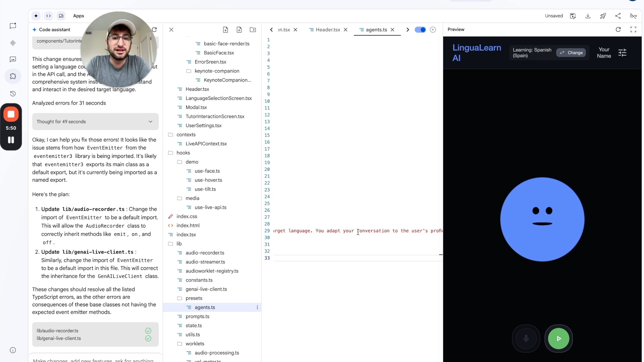Switch to the Header.tsx tab
The image size is (644, 362).
pyautogui.click(x=327, y=29)
